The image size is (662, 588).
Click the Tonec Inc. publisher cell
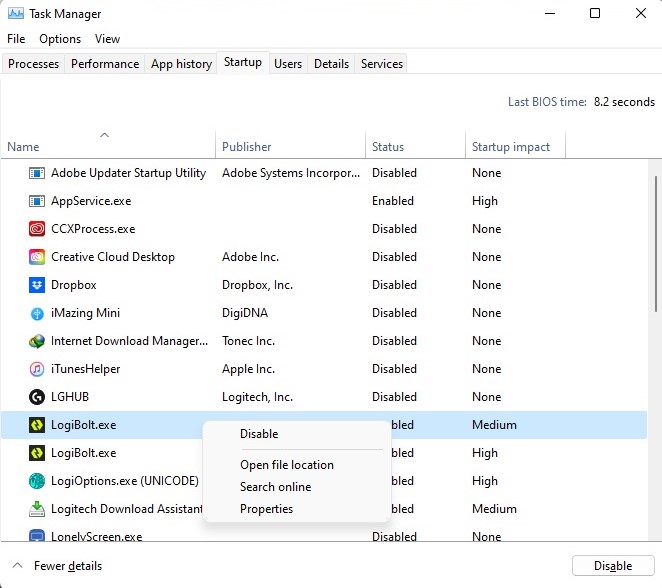pos(248,341)
